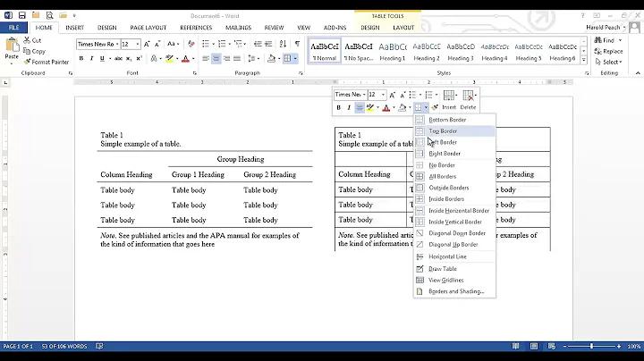This screenshot has height=361, width=644.
Task: Open ribbon font size dropdown
Action: tap(138, 45)
